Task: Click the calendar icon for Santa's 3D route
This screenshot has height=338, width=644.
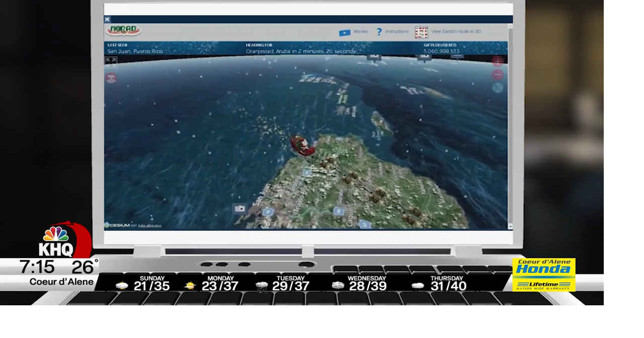Action: (421, 31)
